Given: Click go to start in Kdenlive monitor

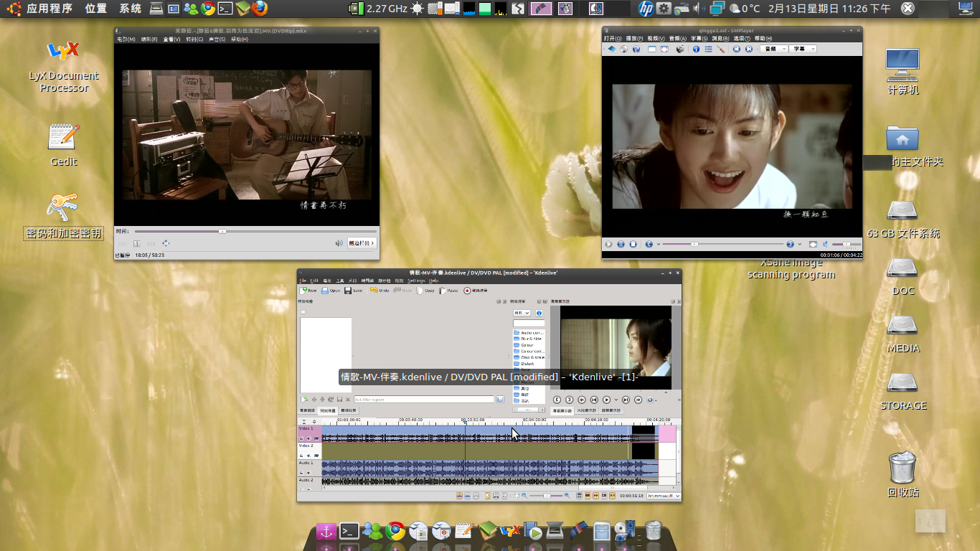Looking at the screenshot, I should pyautogui.click(x=594, y=400).
